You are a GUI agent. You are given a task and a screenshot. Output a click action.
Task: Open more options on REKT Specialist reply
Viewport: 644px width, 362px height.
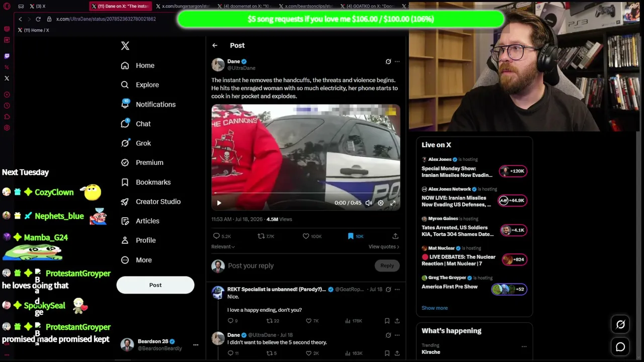pos(397,290)
